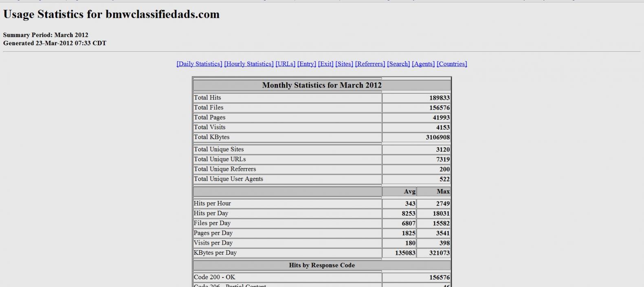This screenshot has width=644, height=287.
Task: Select the 'Total KBytes' row label
Action: (x=212, y=137)
